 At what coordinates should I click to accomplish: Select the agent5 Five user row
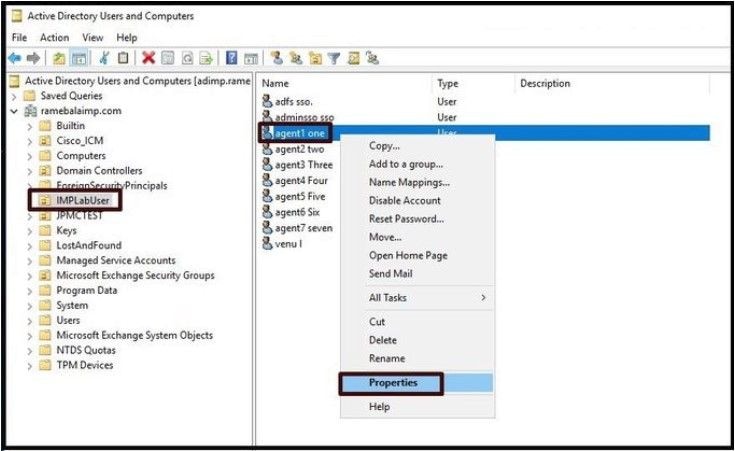pos(300,196)
